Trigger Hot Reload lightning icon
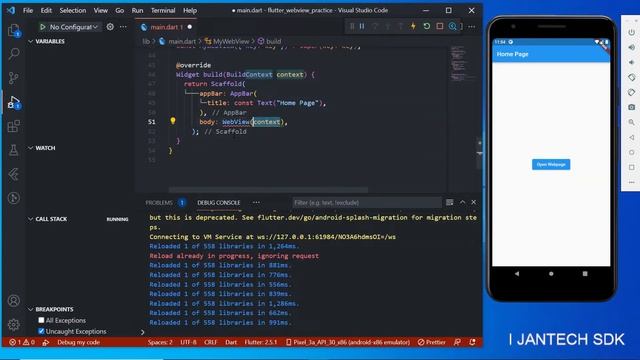Image resolution: width=640 pixels, height=360 pixels. coord(413,26)
